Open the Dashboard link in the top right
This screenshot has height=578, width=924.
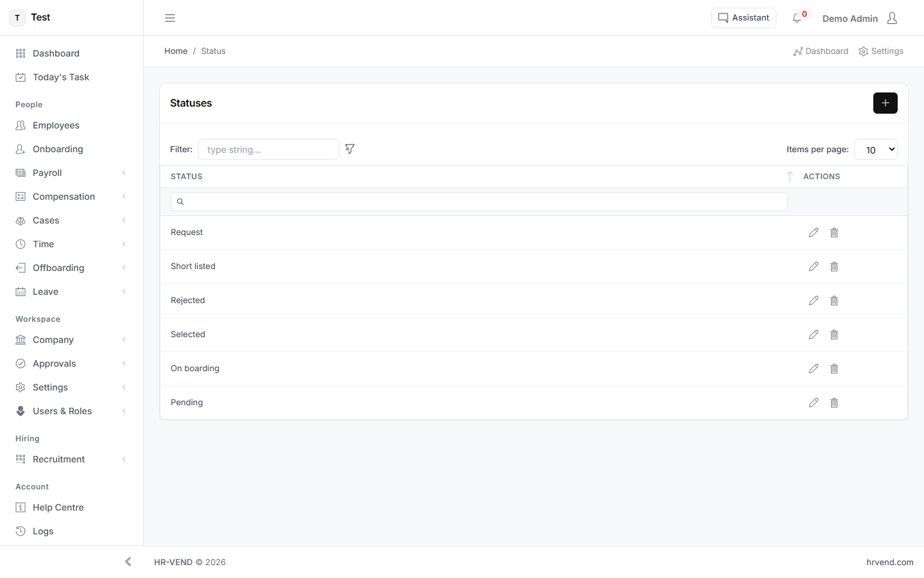coord(821,51)
